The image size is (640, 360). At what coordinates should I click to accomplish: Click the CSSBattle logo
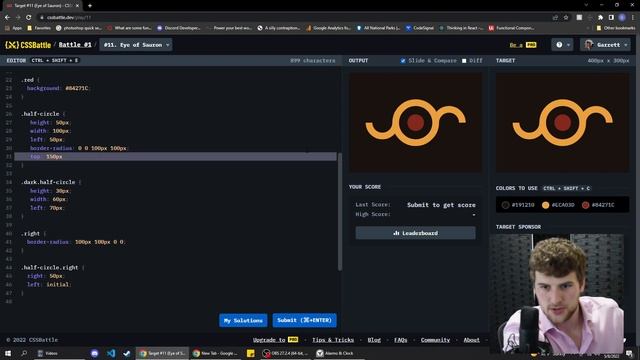point(28,45)
